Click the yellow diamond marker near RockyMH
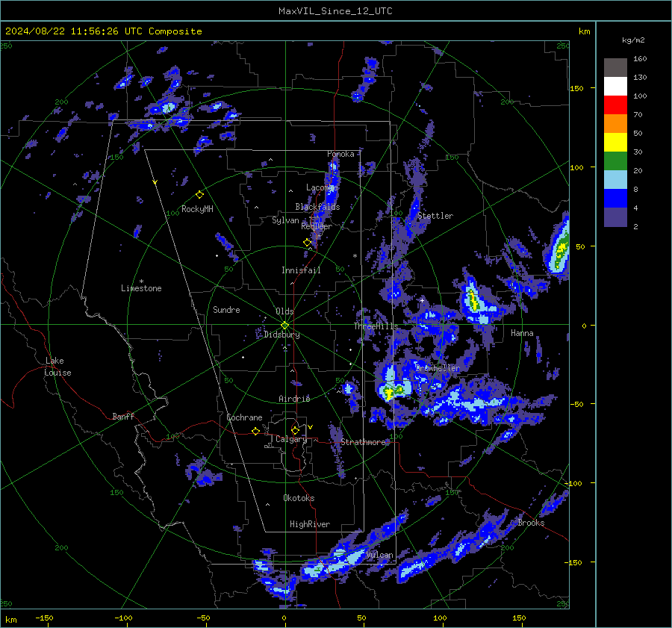The height and width of the screenshot is (628, 672). click(x=199, y=195)
